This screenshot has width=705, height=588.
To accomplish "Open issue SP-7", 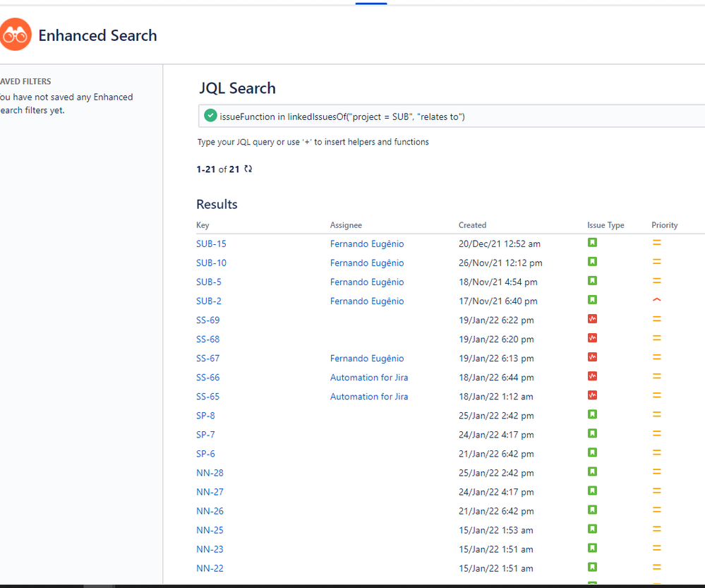I will click(205, 435).
